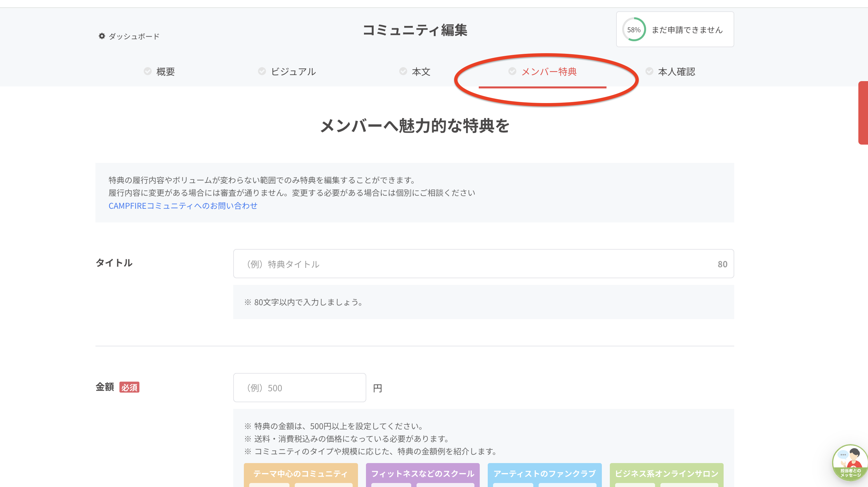Click checkmark icon beside メンバー特典 tab
The width and height of the screenshot is (868, 487).
(x=512, y=71)
